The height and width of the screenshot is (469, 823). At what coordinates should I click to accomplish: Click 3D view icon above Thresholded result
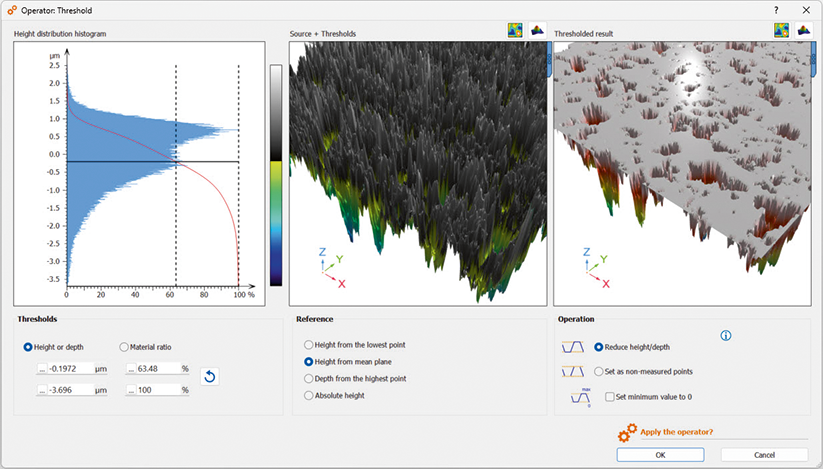coord(801,31)
